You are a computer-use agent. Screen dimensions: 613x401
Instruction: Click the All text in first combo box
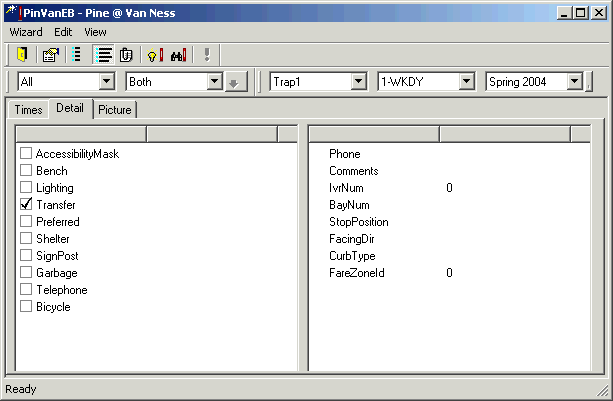coord(27,82)
